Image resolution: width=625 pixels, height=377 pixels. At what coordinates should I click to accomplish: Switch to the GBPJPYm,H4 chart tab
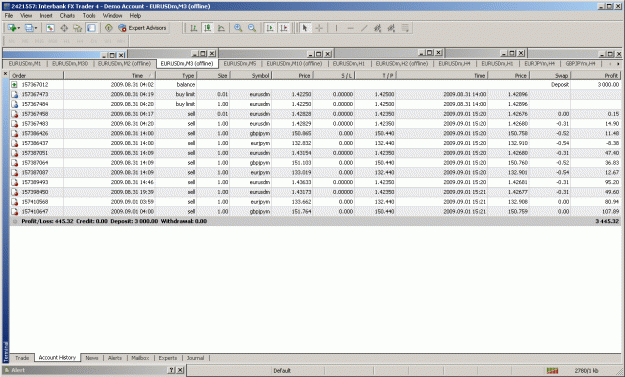coord(580,64)
